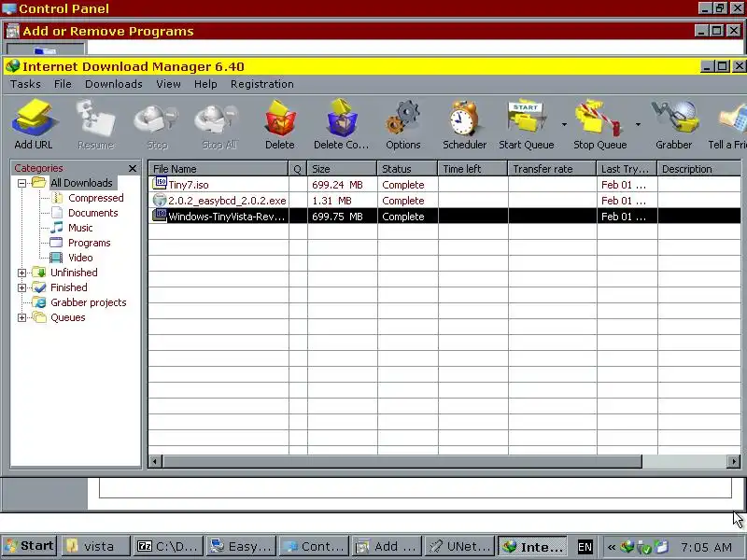The image size is (747, 560).
Task: Open the Help menu
Action: pyautogui.click(x=205, y=84)
